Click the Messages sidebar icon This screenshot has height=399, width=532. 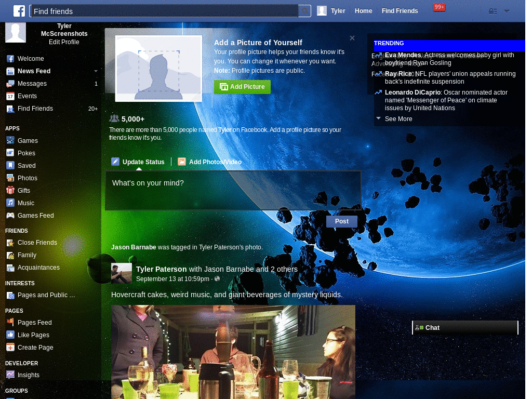tap(10, 84)
